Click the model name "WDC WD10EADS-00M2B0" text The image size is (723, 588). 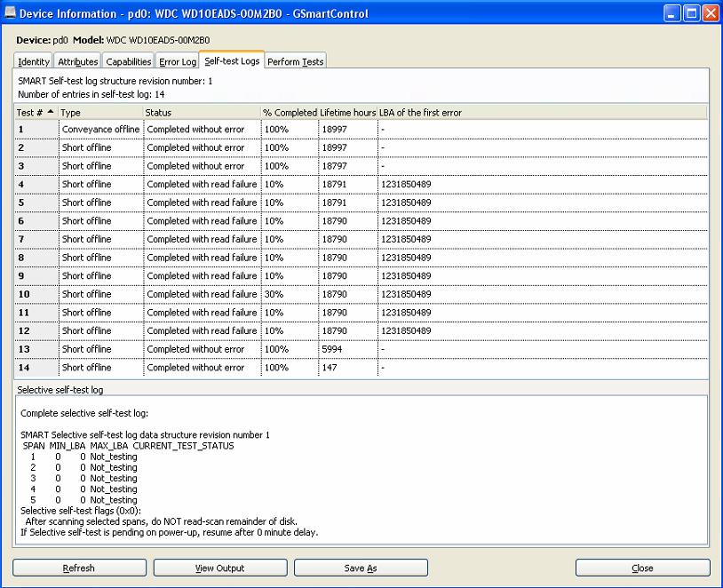(158, 40)
